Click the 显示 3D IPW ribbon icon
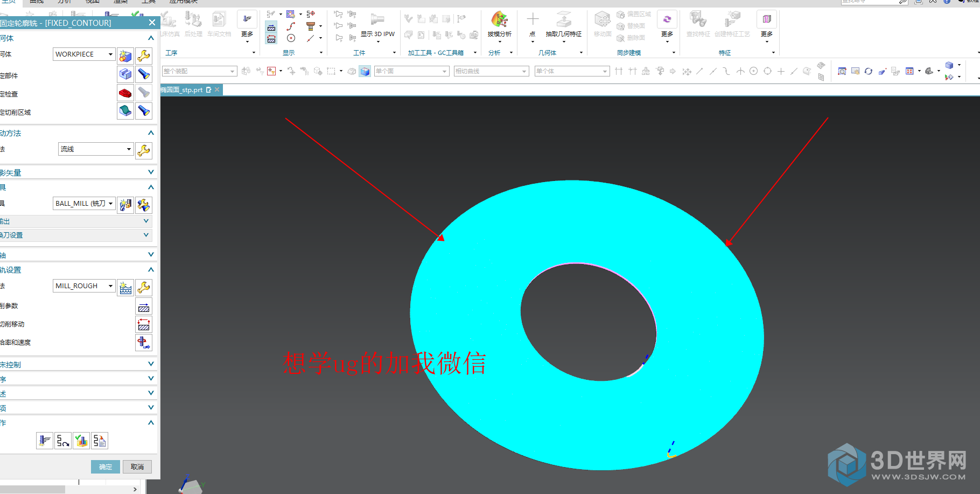The width and height of the screenshot is (980, 494). click(x=377, y=26)
